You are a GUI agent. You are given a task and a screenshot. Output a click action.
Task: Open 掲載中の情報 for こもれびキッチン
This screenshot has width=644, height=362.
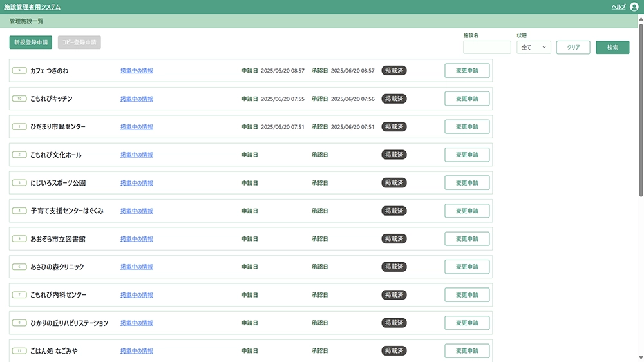[x=137, y=99]
